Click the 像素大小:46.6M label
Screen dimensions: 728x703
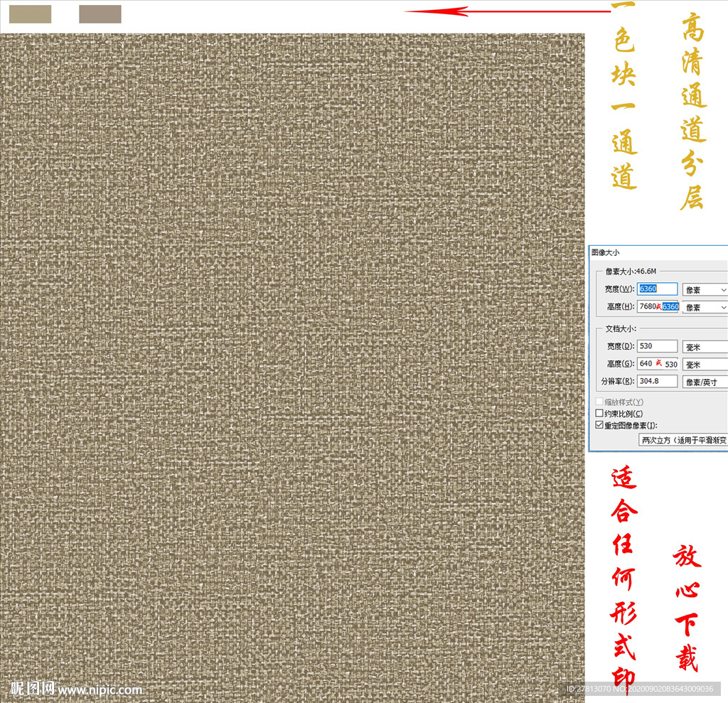631,271
